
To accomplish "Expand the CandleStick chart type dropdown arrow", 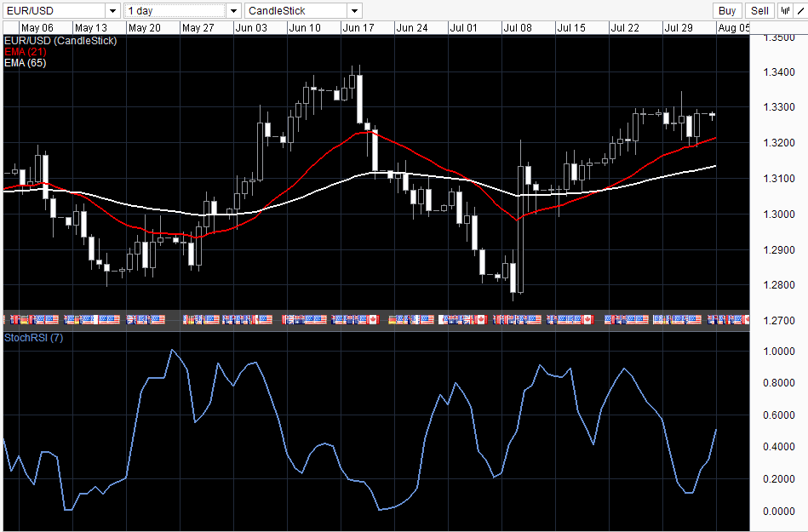I will click(354, 11).
